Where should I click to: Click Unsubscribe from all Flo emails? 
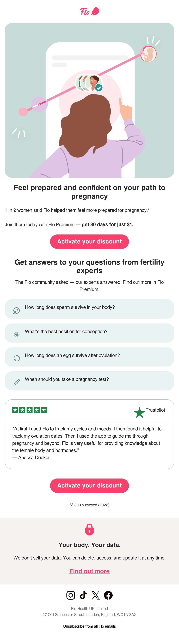point(89,626)
